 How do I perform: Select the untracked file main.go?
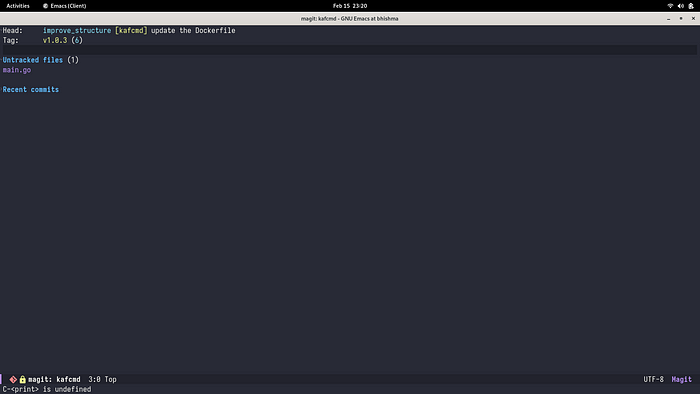(17, 70)
